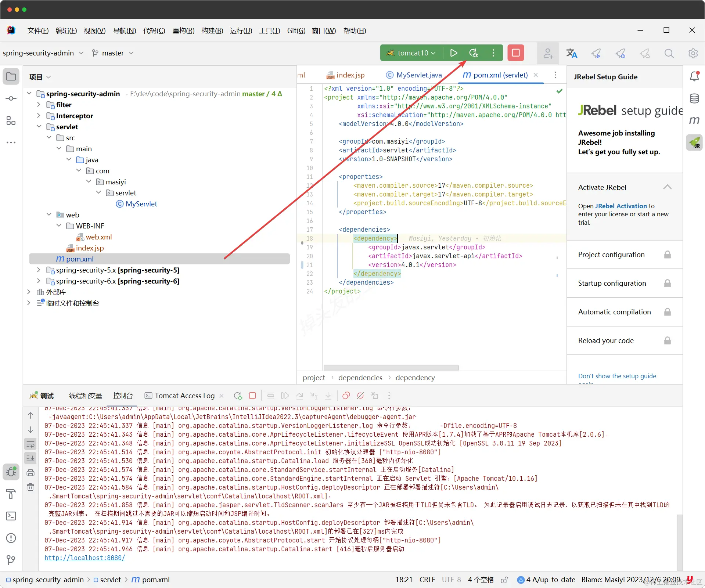This screenshot has height=588, width=705.
Task: Rerun debug session in debug toolbar
Action: click(x=238, y=396)
